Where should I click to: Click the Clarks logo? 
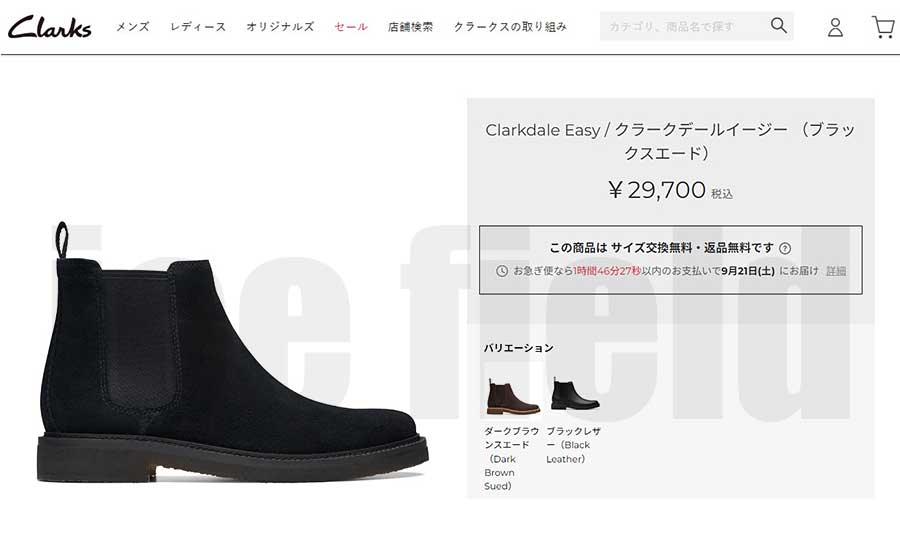coord(49,26)
